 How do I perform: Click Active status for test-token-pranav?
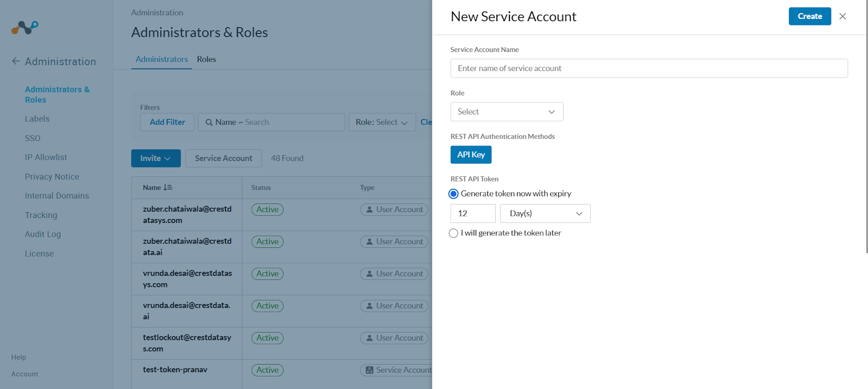[x=267, y=370]
